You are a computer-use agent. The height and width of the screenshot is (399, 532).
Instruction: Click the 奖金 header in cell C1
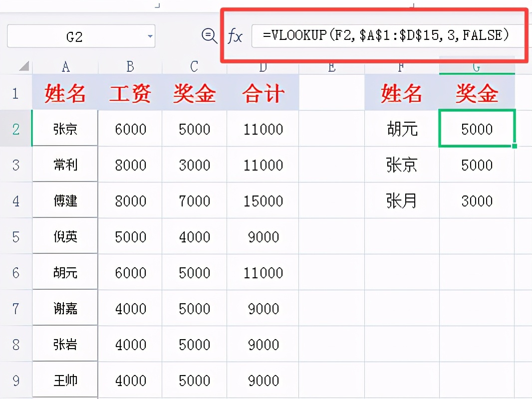[x=195, y=93]
